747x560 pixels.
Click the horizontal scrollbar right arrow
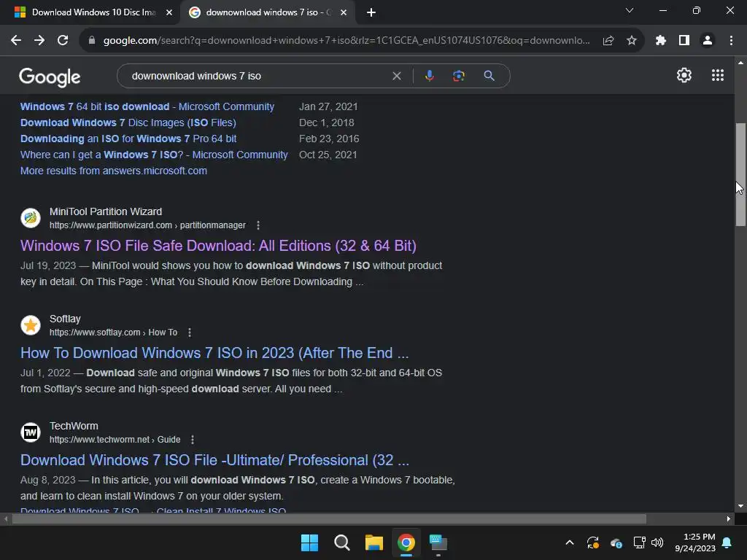tap(729, 518)
